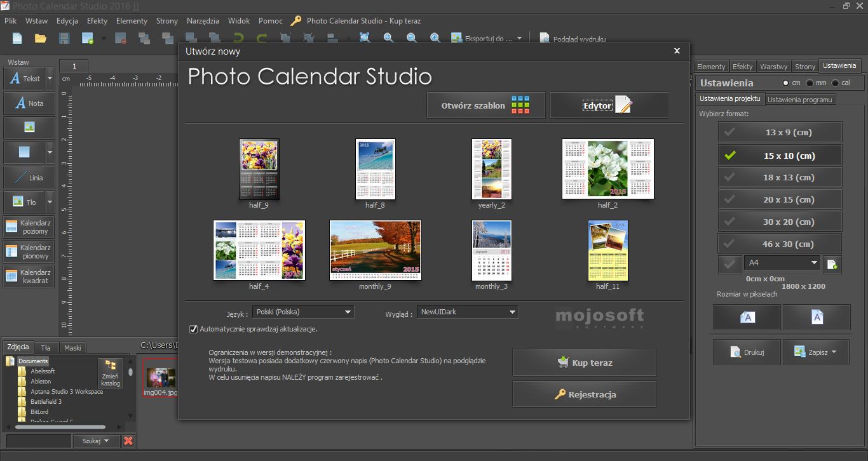Click the undo green arrow icon
This screenshot has width=868, height=461.
pos(238,39)
